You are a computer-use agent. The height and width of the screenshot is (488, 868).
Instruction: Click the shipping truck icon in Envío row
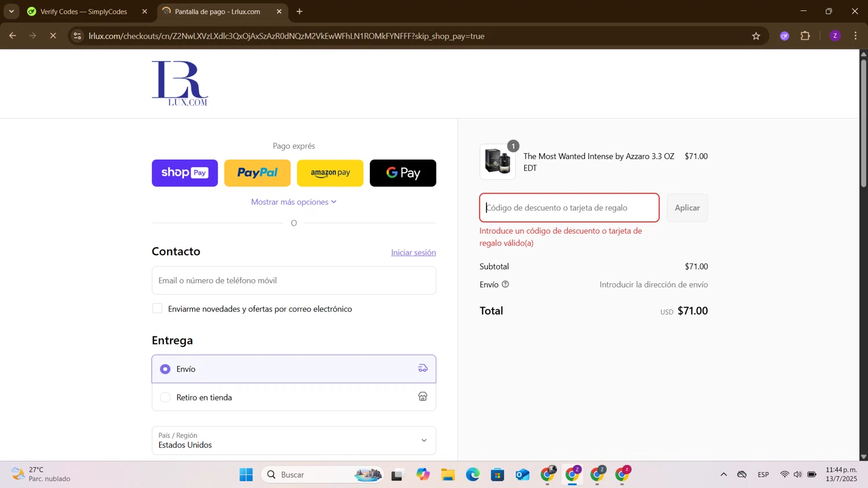click(423, 368)
